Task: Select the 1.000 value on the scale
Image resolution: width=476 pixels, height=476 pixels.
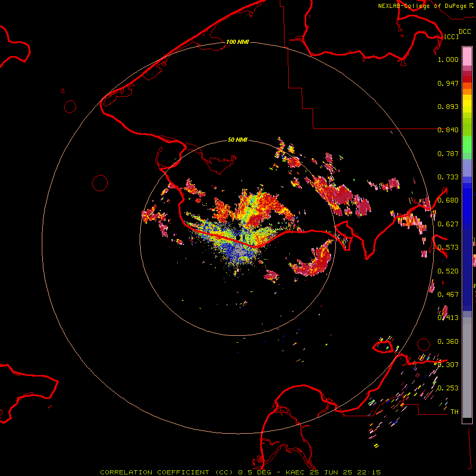Action: pyautogui.click(x=448, y=59)
